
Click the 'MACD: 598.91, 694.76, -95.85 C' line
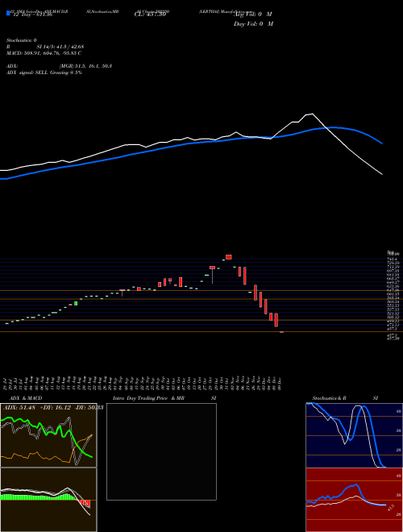44,53
